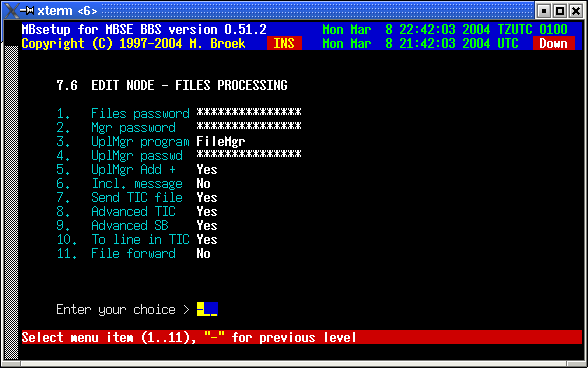Screen dimensions: 588x368
Task: Select menu item 8 Advanced TIC
Action: pyautogui.click(x=116, y=212)
